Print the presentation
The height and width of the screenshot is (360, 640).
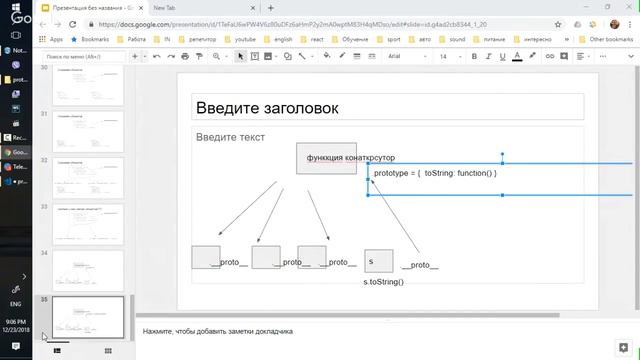pos(185,56)
